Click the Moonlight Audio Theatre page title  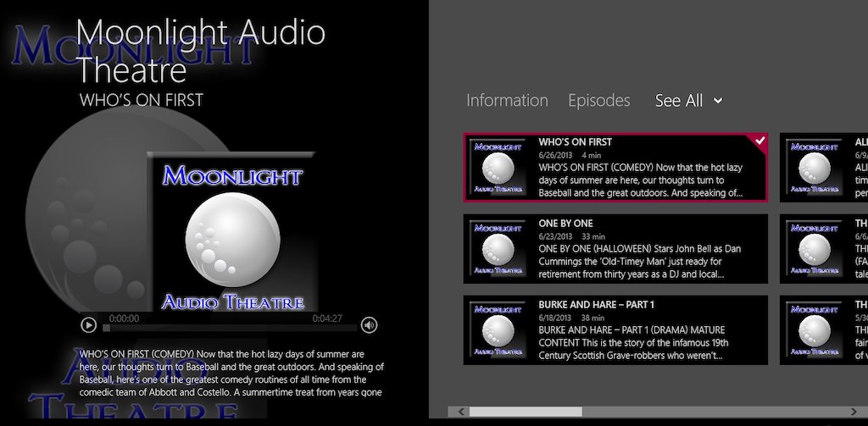(x=200, y=49)
